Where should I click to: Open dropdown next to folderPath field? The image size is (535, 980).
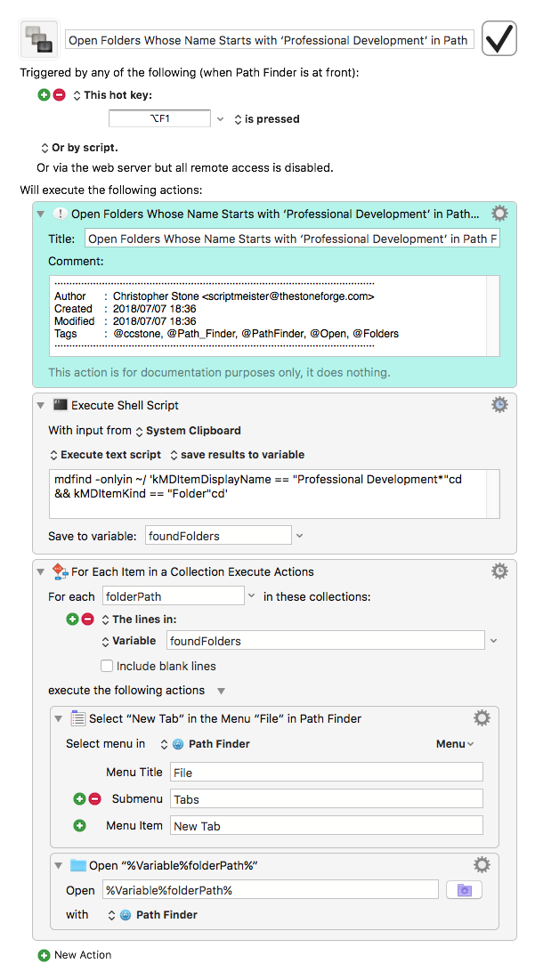click(251, 596)
